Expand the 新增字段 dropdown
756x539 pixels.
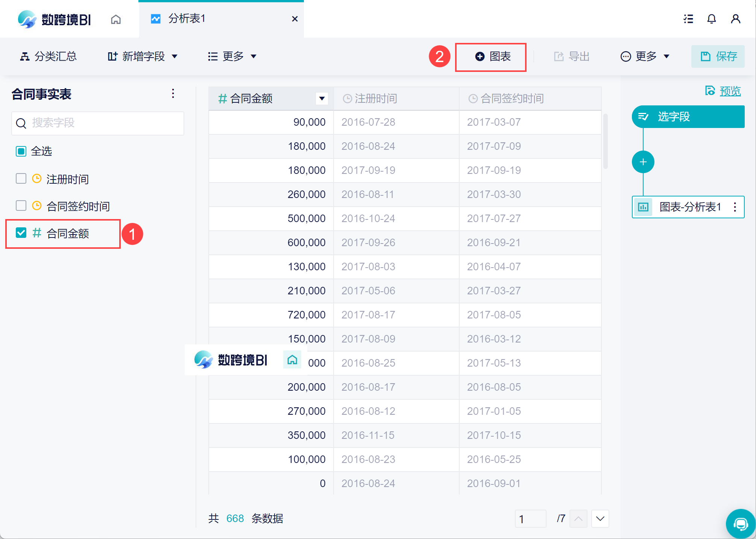(142, 56)
